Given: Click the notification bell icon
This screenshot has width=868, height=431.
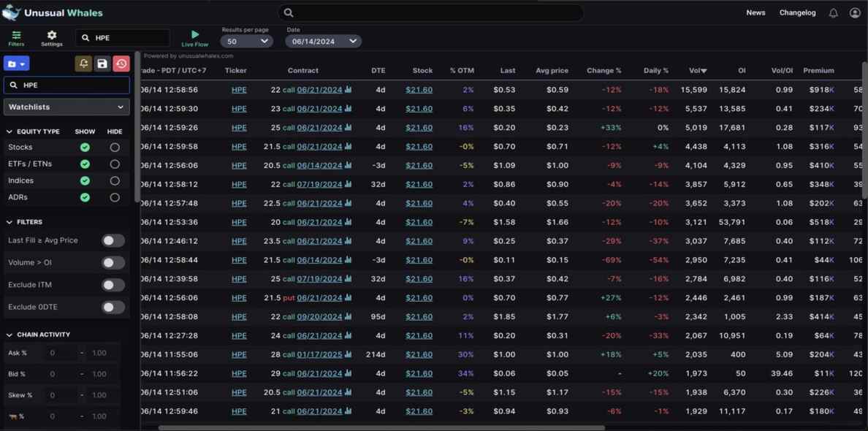Looking at the screenshot, I should (x=833, y=13).
